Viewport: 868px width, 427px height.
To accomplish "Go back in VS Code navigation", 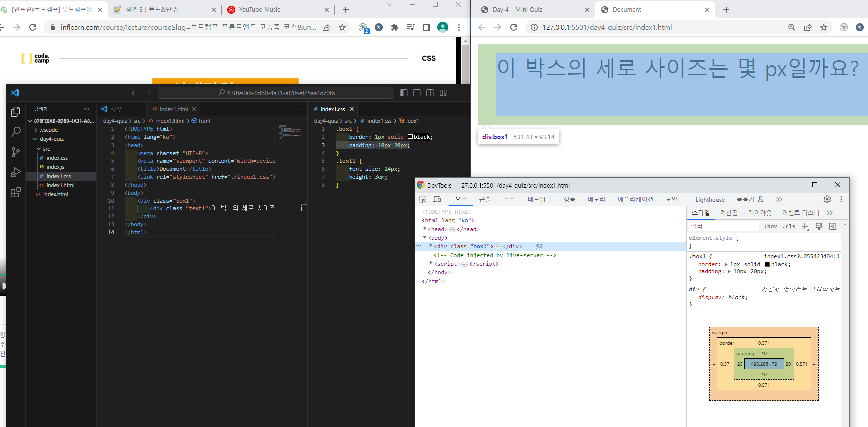I will tap(134, 93).
